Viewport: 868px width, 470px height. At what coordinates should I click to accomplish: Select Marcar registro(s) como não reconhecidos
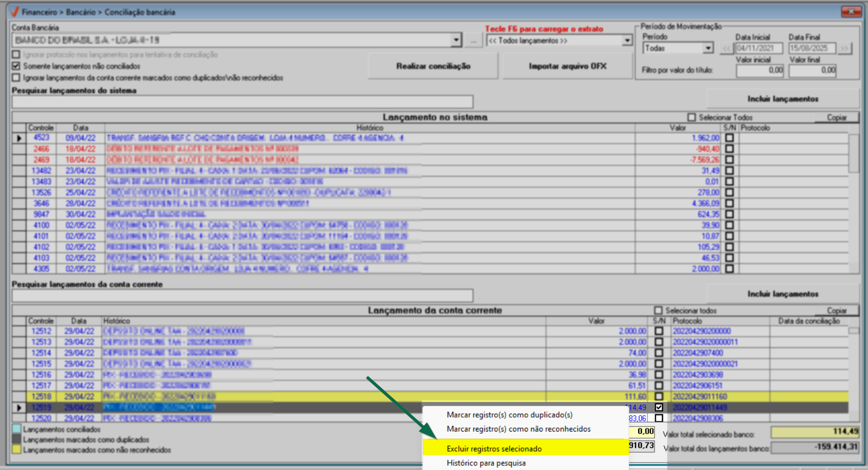[x=518, y=429]
